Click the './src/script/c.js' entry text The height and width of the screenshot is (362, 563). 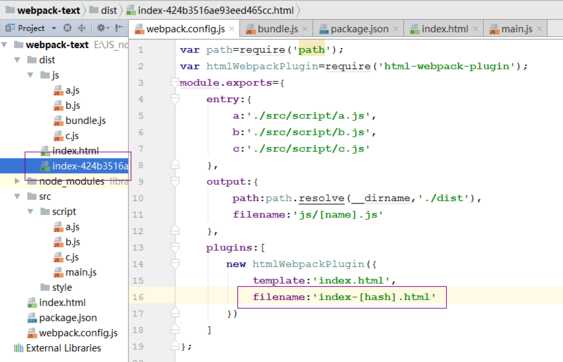(309, 148)
